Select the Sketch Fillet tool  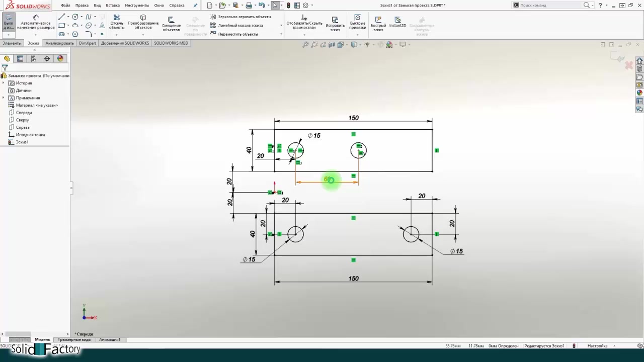coord(89,34)
